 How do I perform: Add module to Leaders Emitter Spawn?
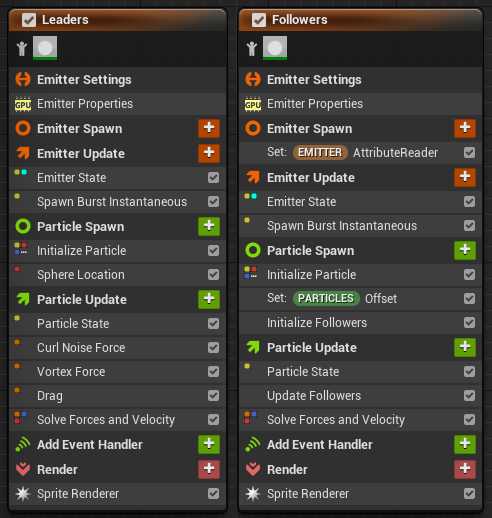[209, 128]
